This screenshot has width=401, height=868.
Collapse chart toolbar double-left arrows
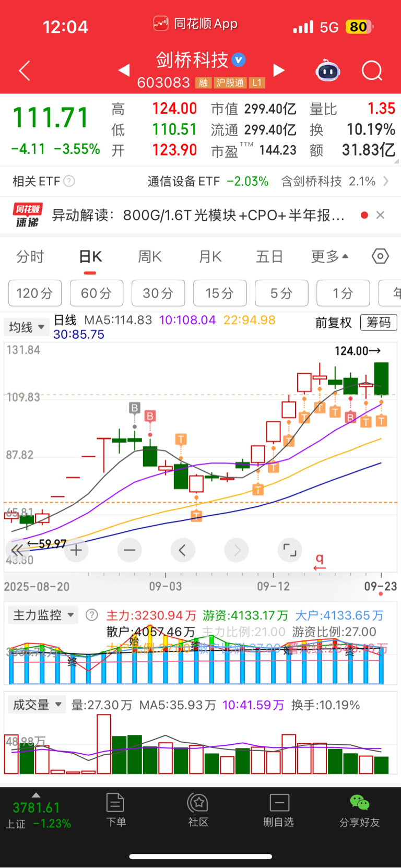click(x=17, y=550)
